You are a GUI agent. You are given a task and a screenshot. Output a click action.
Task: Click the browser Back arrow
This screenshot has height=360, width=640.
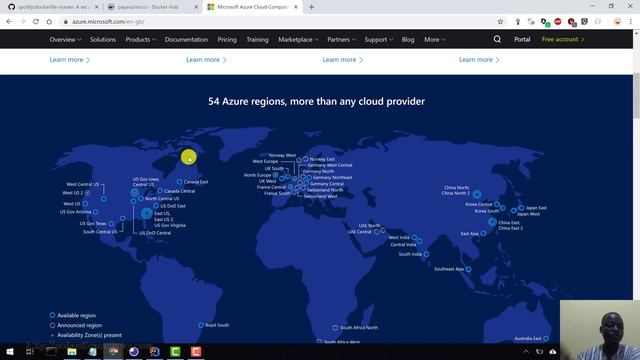(x=9, y=22)
